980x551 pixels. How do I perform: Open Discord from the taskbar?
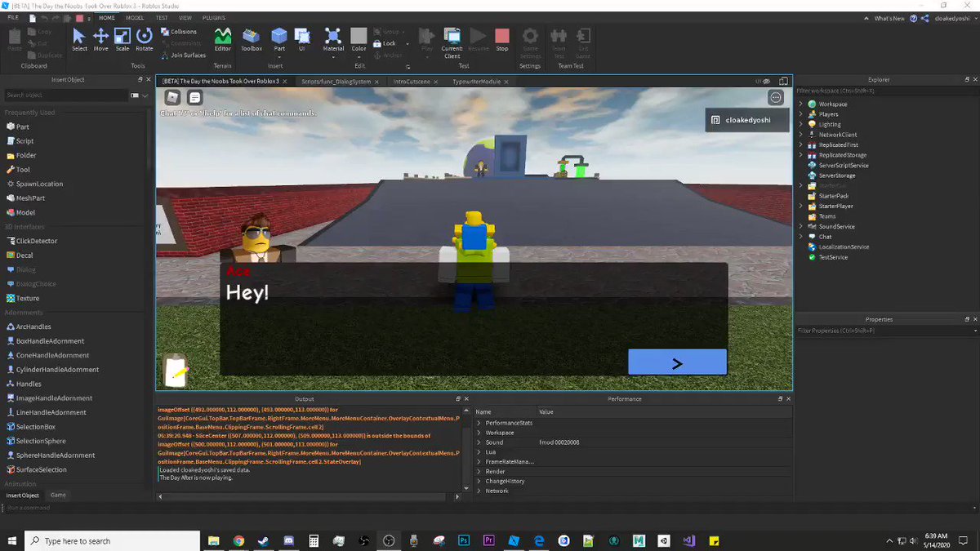pos(288,540)
